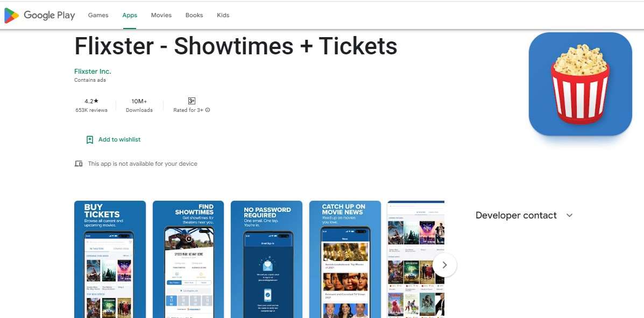Expand the Developer contact section
Screen dimensions: 644x318
click(569, 215)
